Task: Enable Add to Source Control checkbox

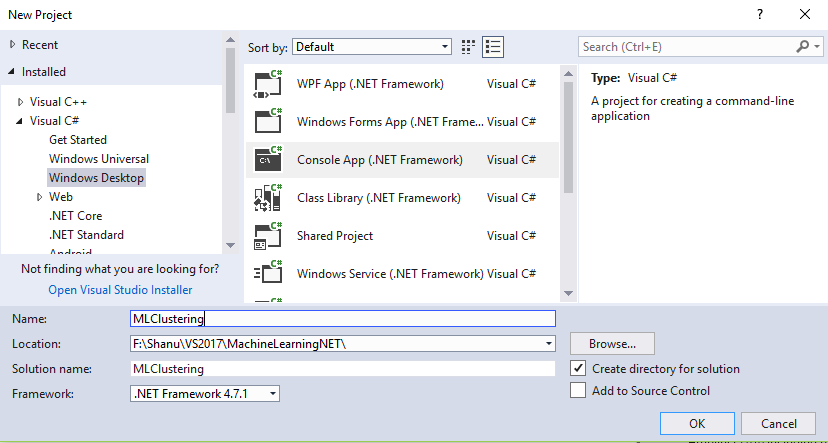Action: click(578, 390)
